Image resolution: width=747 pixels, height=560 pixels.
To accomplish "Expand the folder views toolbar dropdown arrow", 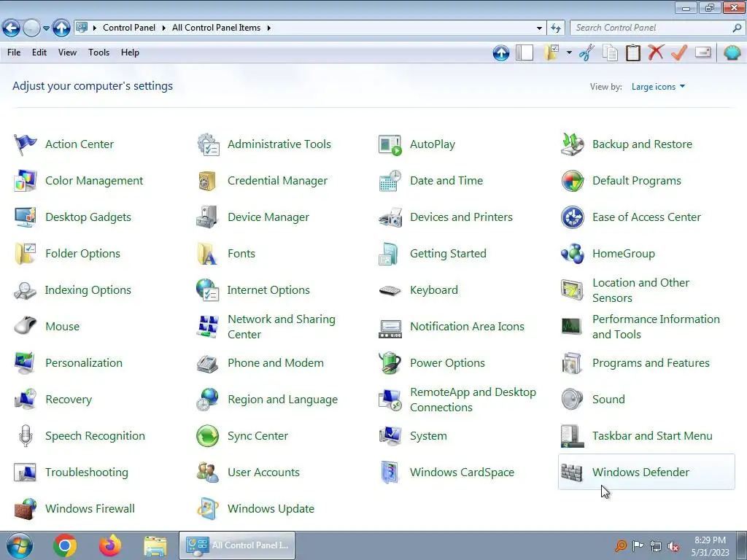I will tap(569, 52).
